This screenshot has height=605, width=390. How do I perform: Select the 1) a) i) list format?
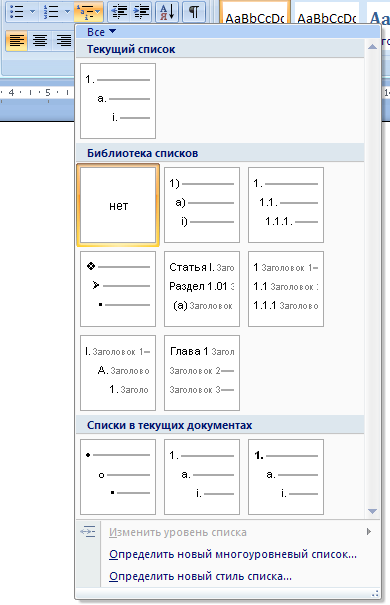(x=202, y=205)
